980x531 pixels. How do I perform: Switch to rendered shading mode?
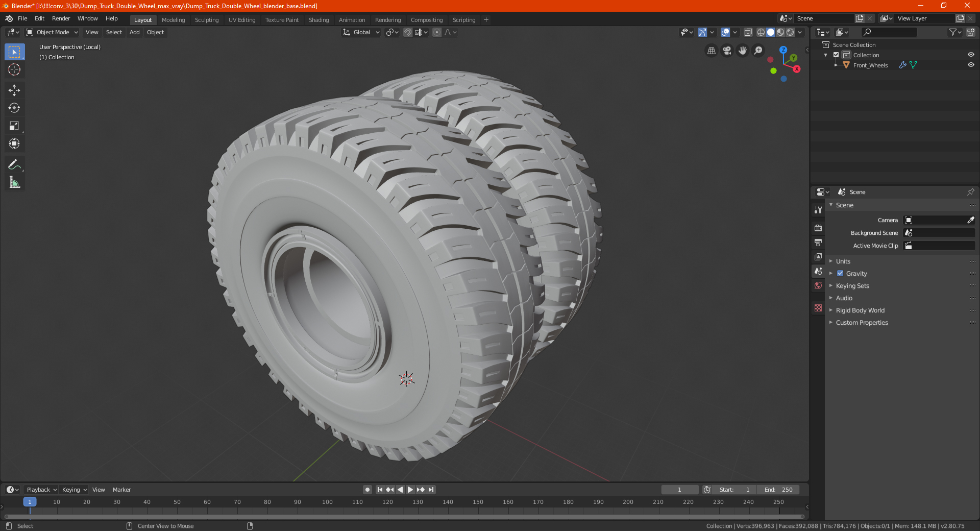click(790, 32)
